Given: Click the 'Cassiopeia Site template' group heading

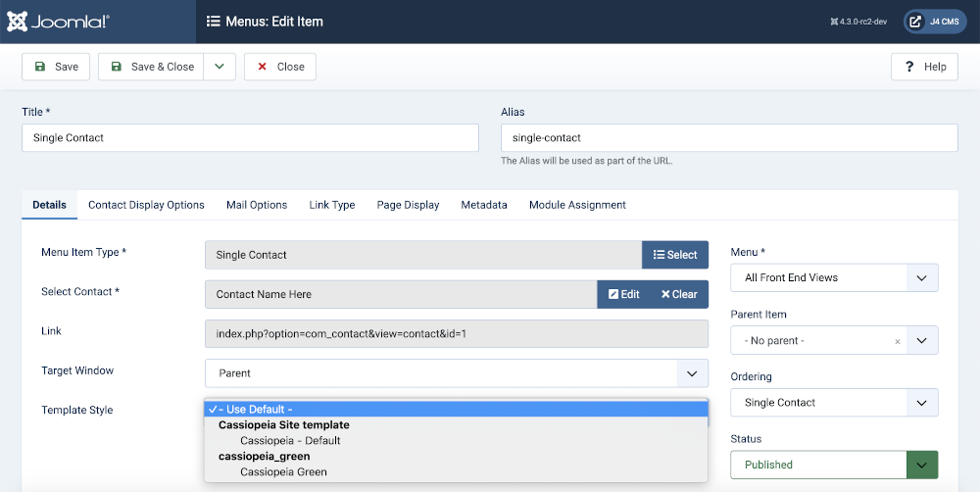Looking at the screenshot, I should (x=284, y=425).
